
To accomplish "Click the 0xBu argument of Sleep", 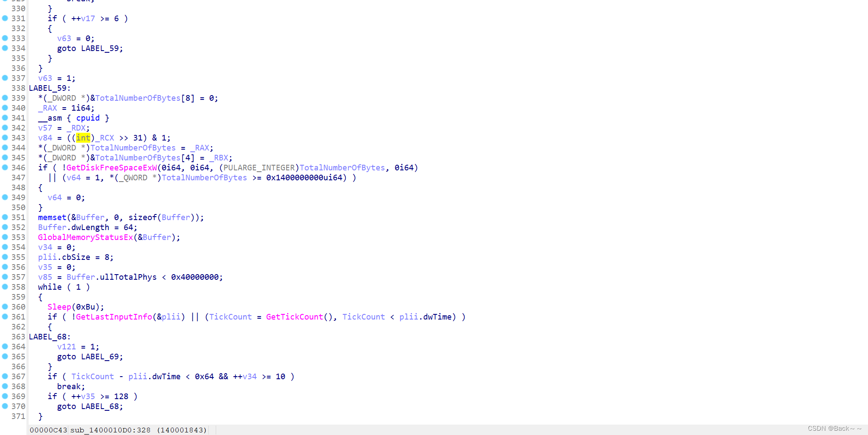I will [x=86, y=307].
